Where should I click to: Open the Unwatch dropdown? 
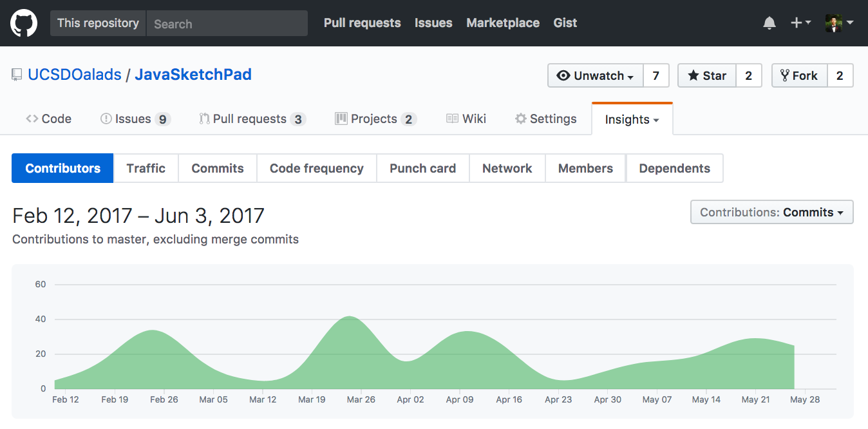596,75
